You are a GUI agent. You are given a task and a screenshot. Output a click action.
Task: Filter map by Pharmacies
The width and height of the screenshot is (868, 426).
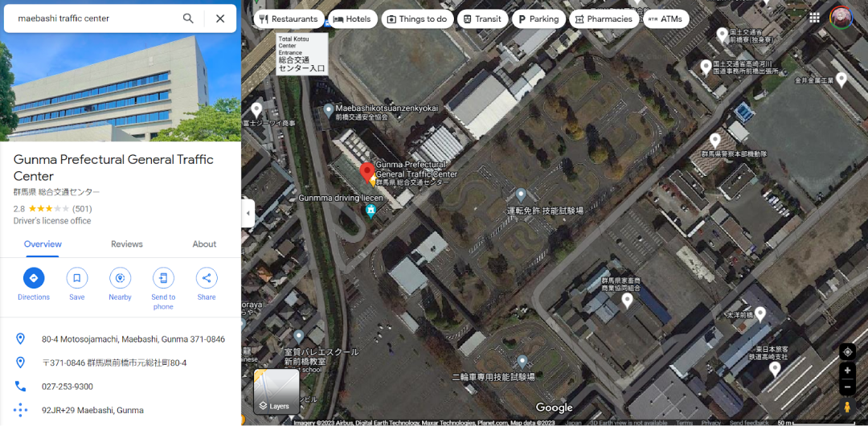click(x=604, y=18)
